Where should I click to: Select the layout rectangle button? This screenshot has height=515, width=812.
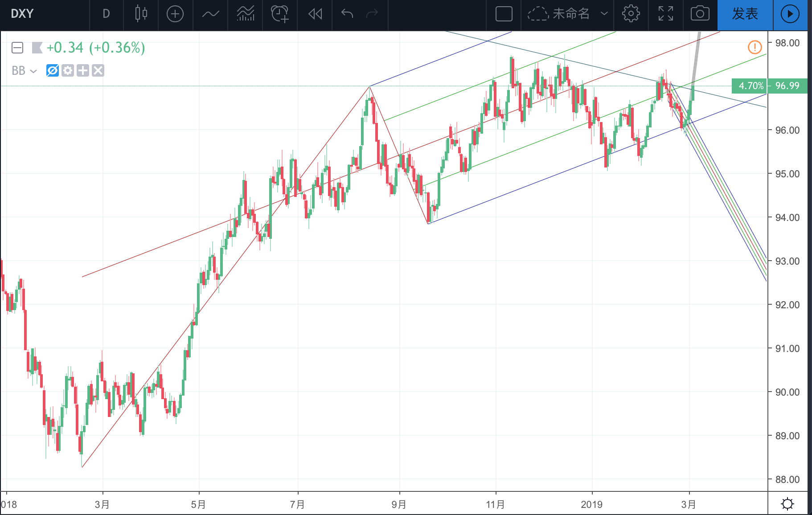pyautogui.click(x=504, y=14)
